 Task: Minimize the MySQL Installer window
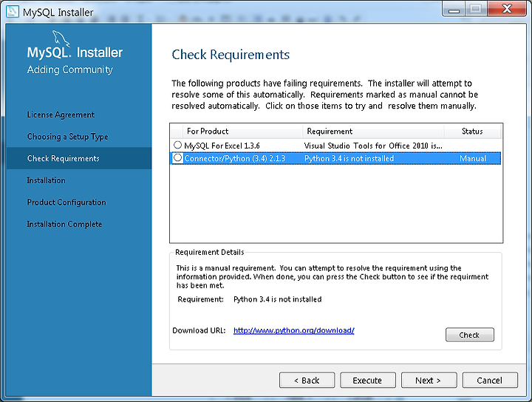[454, 9]
